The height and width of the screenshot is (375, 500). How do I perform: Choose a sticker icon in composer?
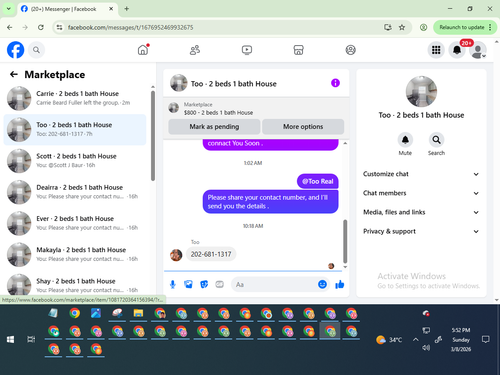tap(204, 284)
